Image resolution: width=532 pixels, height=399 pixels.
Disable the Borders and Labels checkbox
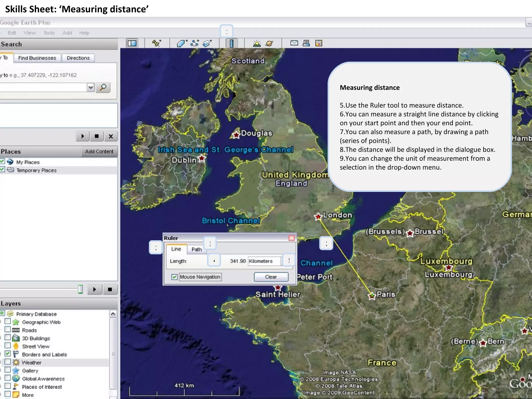[x=8, y=354]
